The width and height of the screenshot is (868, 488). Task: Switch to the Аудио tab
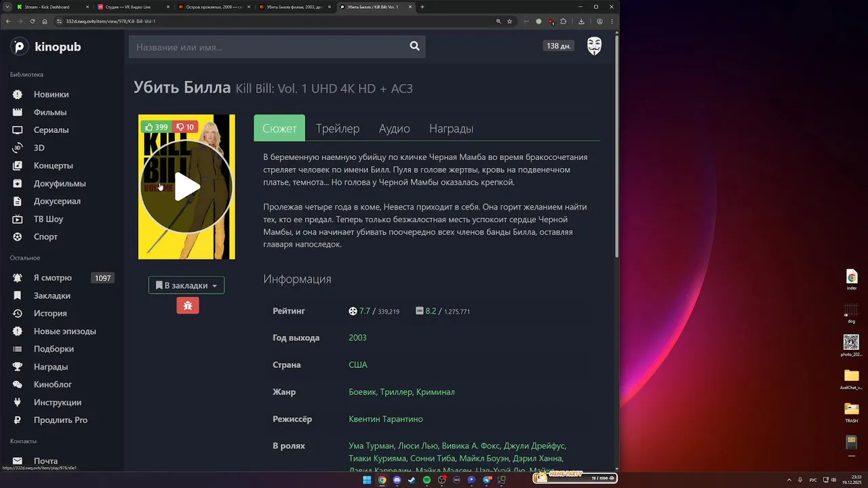[394, 128]
